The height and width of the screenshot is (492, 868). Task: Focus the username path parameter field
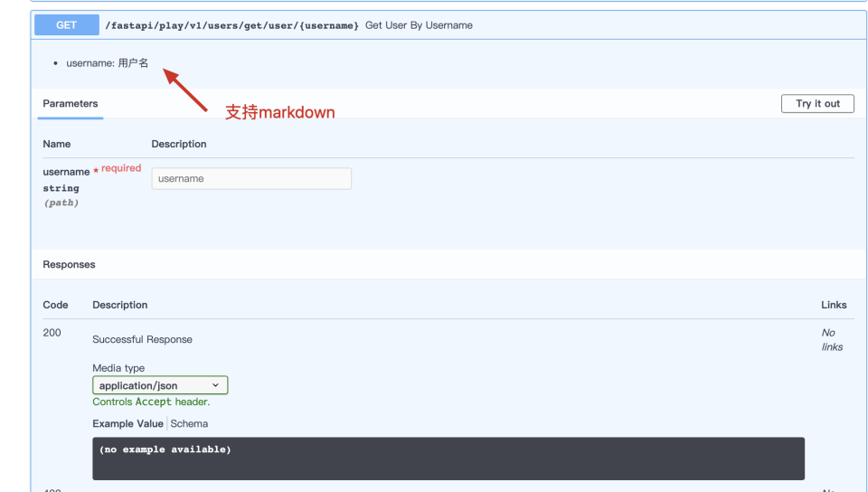[x=251, y=179]
